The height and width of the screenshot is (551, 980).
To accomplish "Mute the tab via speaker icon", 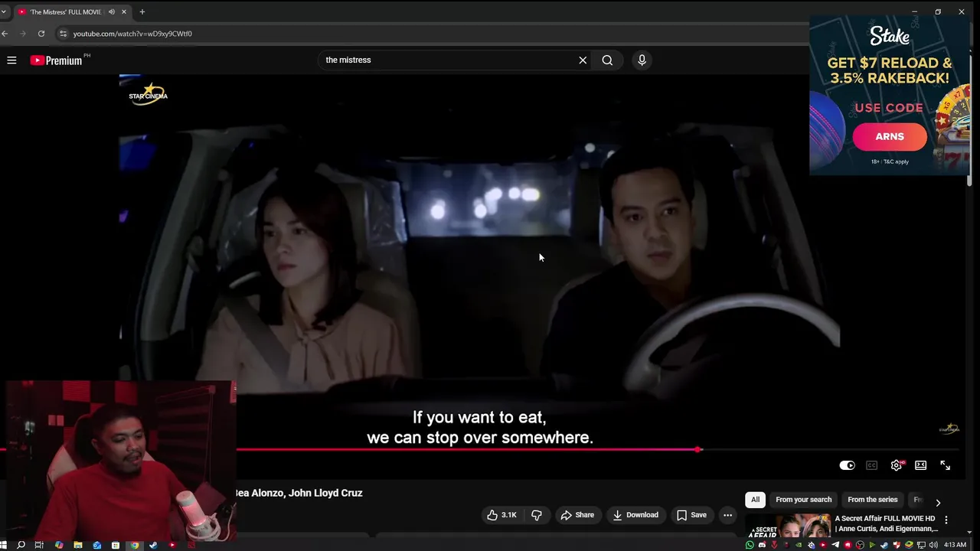I will 112,11.
